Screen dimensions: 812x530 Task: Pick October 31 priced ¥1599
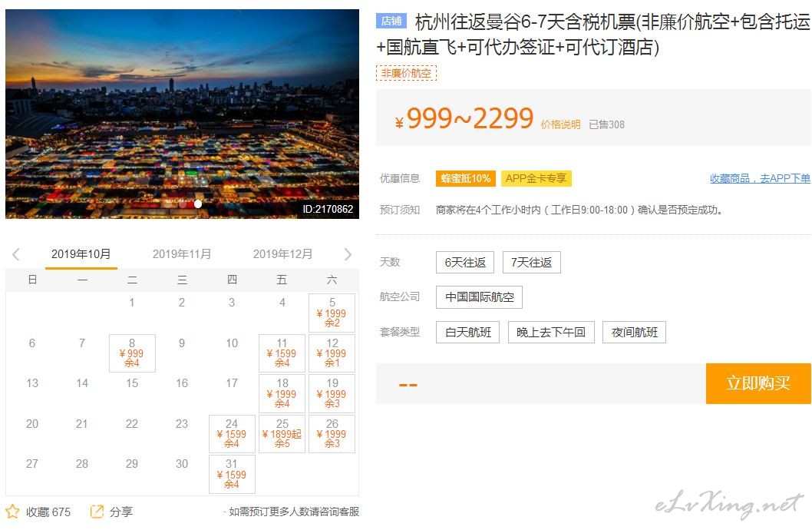tap(232, 474)
